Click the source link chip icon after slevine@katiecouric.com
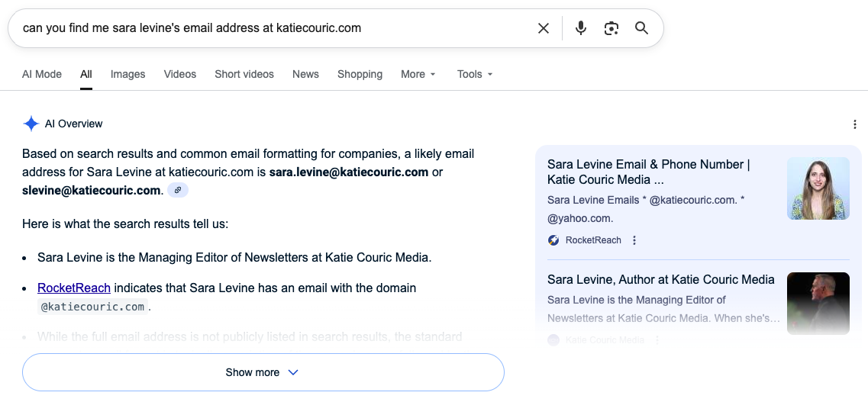 (x=178, y=191)
